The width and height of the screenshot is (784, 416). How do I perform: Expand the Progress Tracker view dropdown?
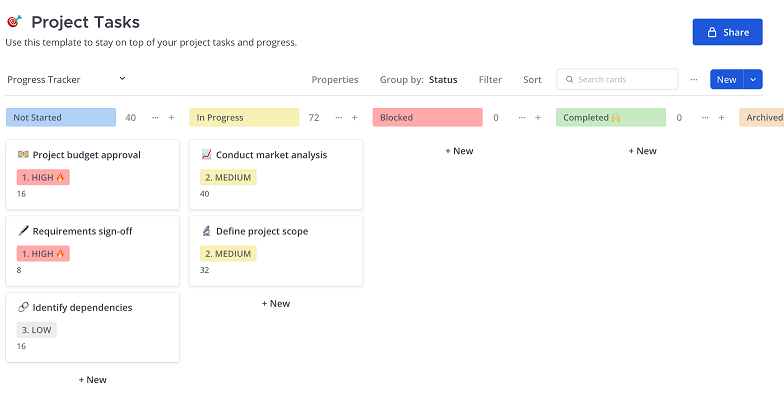pos(122,79)
